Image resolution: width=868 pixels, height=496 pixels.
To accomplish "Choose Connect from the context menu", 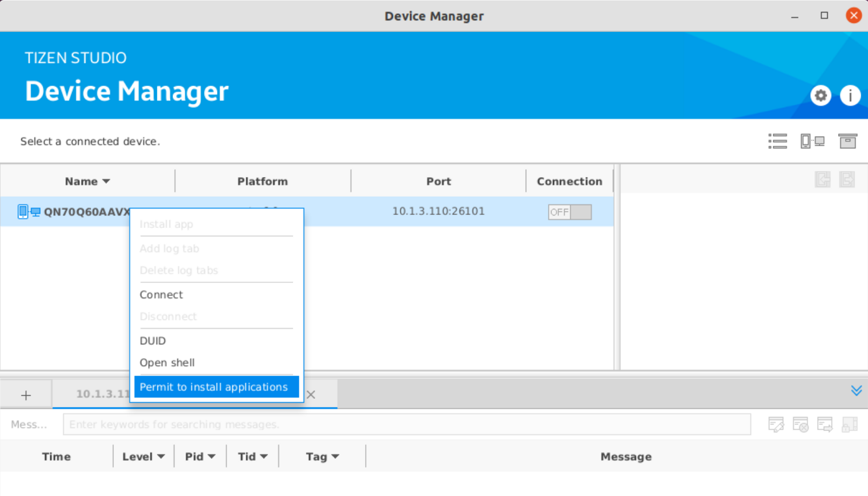I will (x=161, y=295).
